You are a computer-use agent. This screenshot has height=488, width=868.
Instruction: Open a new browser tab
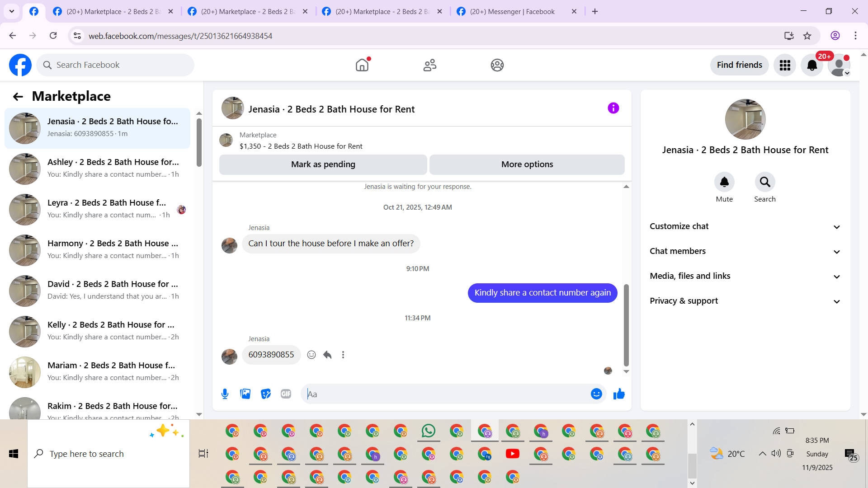pos(595,12)
